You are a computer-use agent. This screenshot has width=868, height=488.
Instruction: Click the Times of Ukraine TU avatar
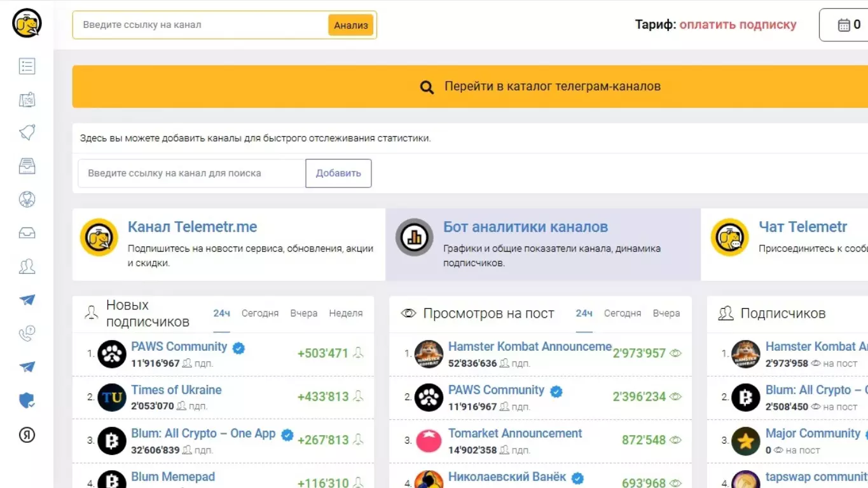pyautogui.click(x=112, y=397)
